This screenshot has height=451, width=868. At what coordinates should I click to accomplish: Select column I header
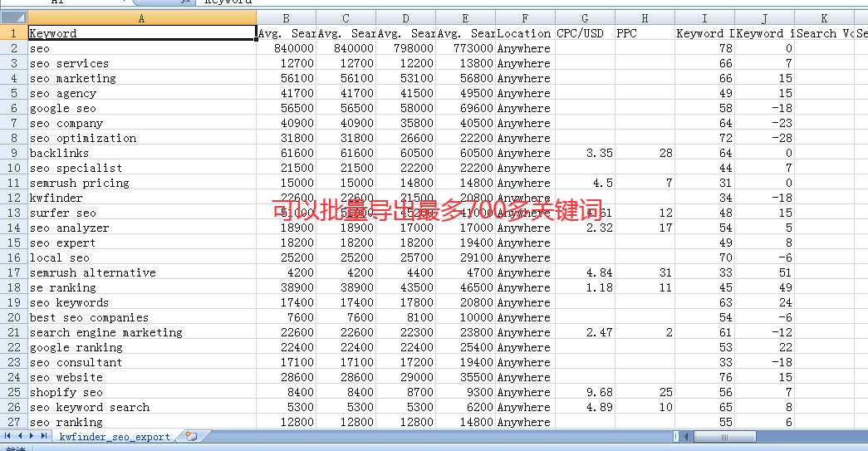[704, 18]
